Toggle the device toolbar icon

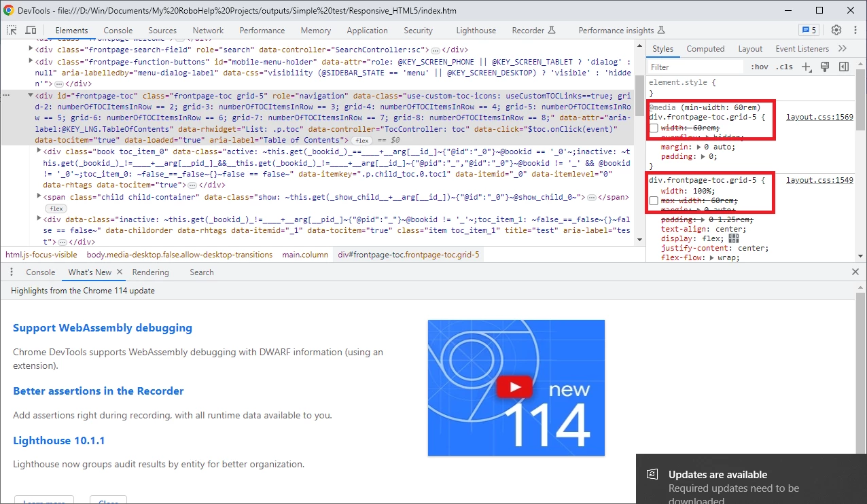point(31,30)
